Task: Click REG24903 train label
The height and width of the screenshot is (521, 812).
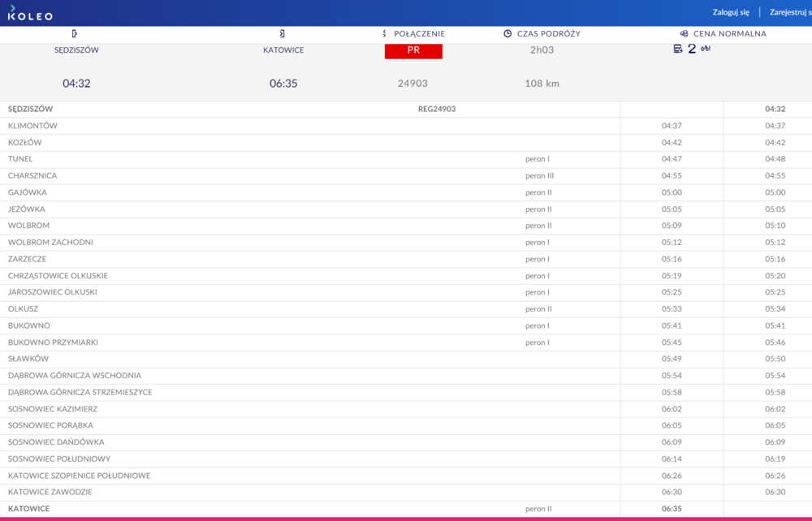Action: pyautogui.click(x=437, y=110)
